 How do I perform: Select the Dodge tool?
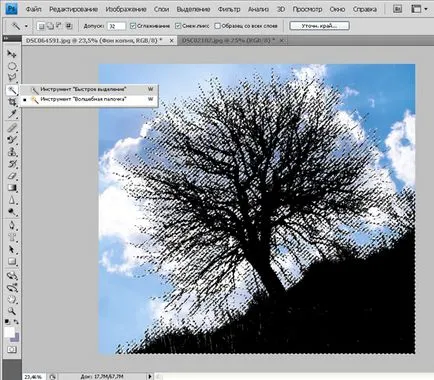(12, 212)
